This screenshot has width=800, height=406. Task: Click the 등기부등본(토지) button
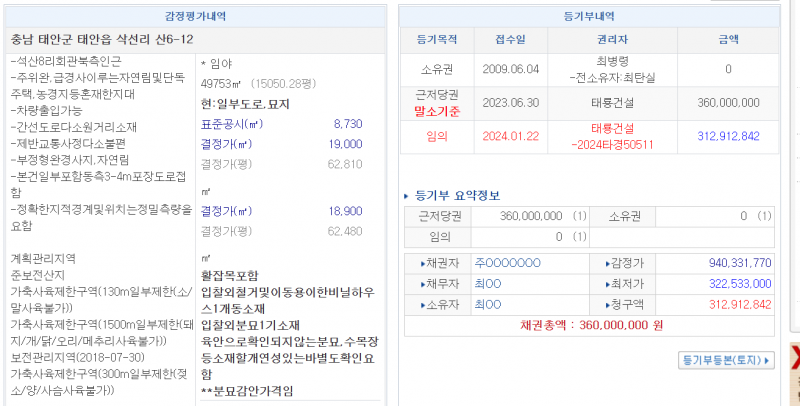(x=725, y=357)
